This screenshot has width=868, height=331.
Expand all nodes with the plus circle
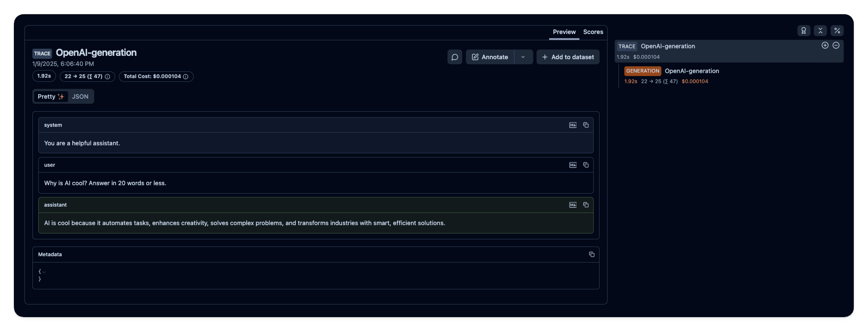[x=825, y=45]
